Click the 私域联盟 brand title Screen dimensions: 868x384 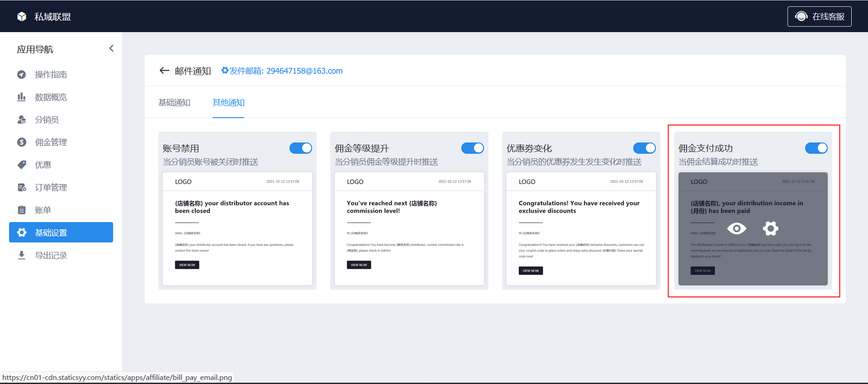pyautogui.click(x=52, y=17)
